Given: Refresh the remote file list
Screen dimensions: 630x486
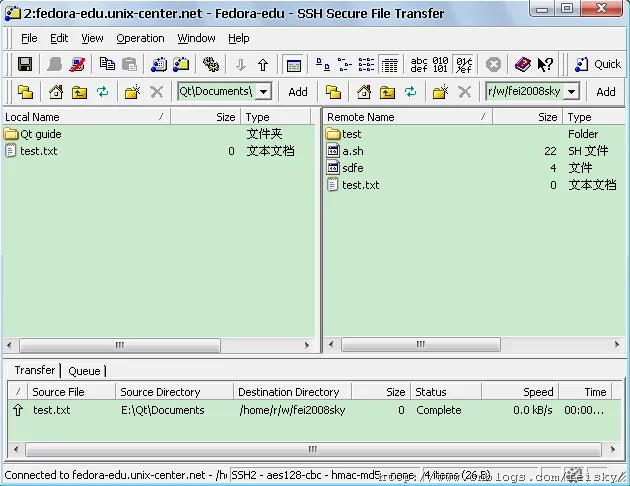Looking at the screenshot, I should tap(410, 92).
